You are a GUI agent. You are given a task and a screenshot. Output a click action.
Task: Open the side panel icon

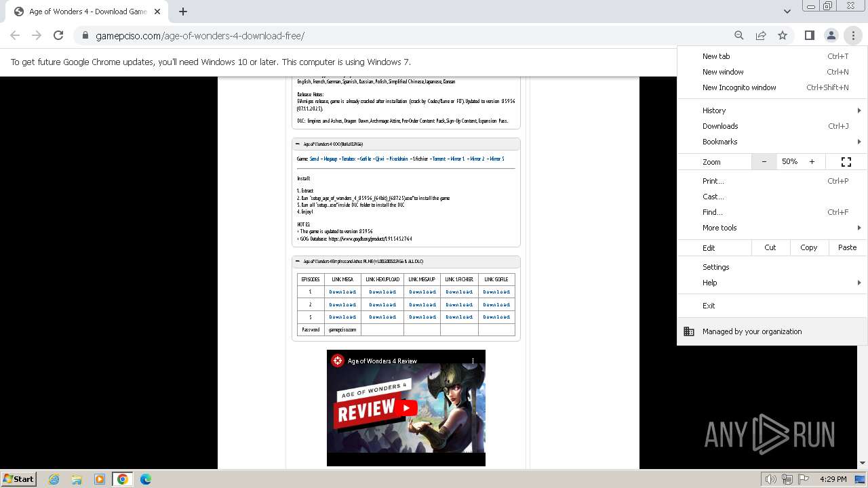pyautogui.click(x=809, y=35)
